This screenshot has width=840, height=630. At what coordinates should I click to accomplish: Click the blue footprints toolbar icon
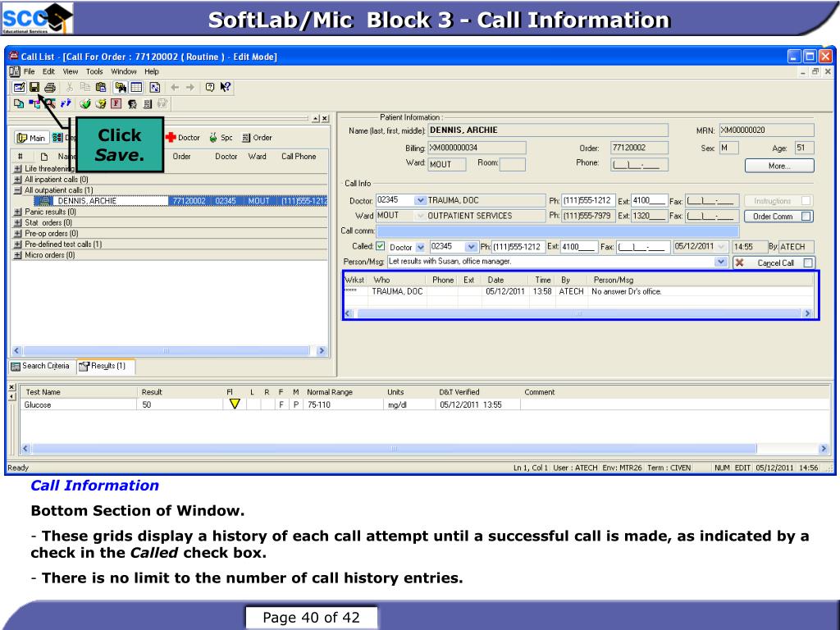point(66,103)
